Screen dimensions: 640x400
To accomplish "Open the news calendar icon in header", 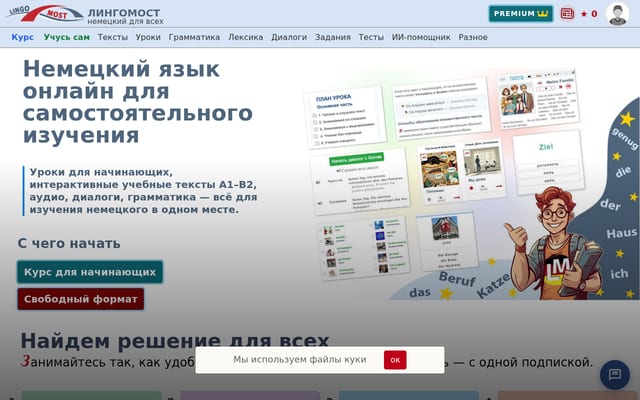I will click(x=567, y=13).
